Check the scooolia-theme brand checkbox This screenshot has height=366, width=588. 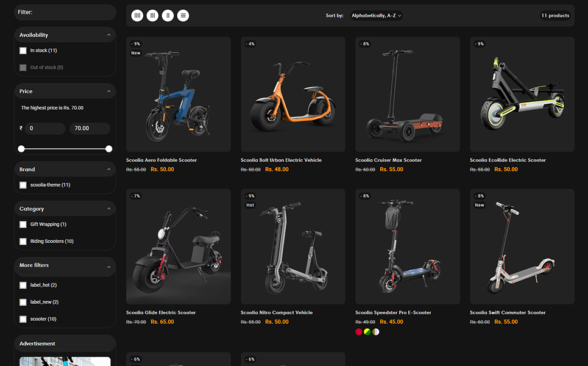pos(23,185)
